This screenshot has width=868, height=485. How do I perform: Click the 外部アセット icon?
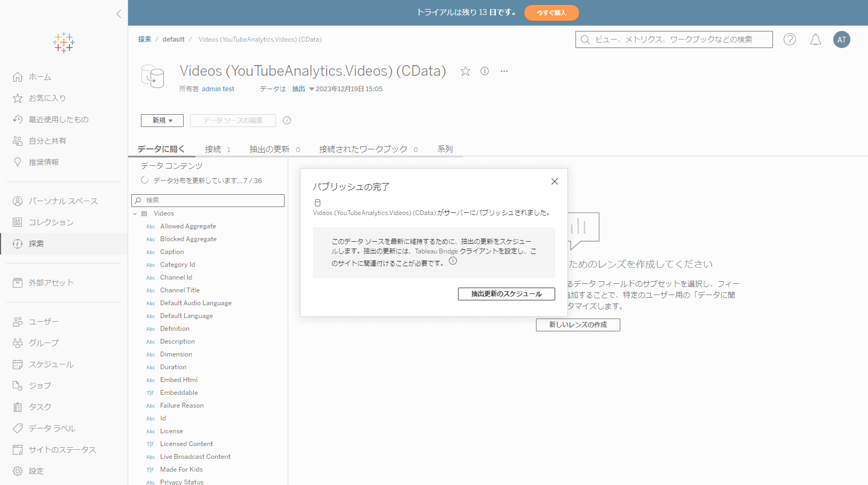coord(18,283)
